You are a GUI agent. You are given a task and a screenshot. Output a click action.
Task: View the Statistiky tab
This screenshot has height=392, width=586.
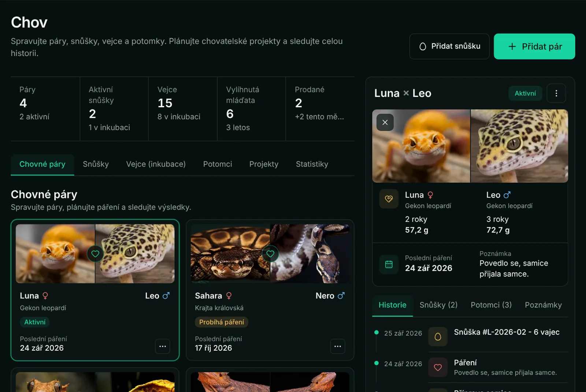coord(312,164)
